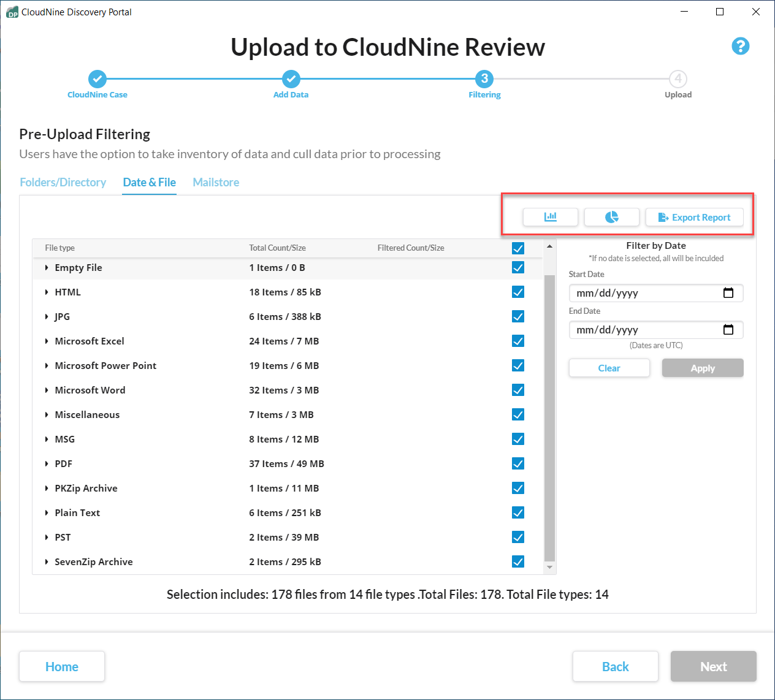The width and height of the screenshot is (775, 700).
Task: Expand the SevenZip Archive row
Action: tap(47, 562)
